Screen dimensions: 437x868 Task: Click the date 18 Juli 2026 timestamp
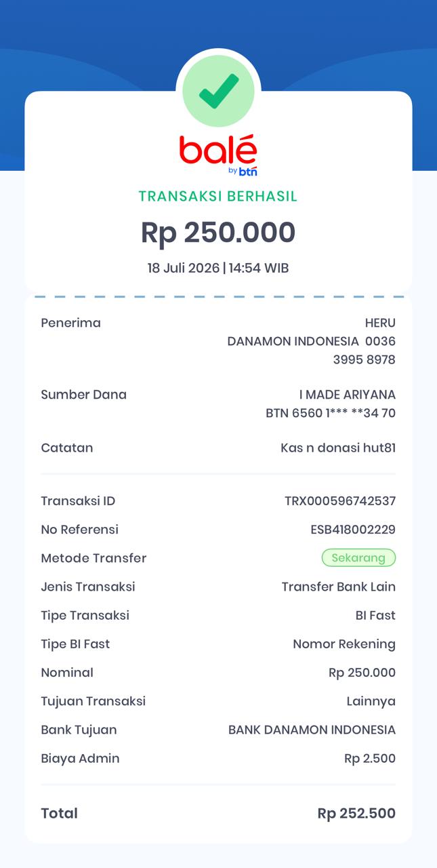point(218,268)
